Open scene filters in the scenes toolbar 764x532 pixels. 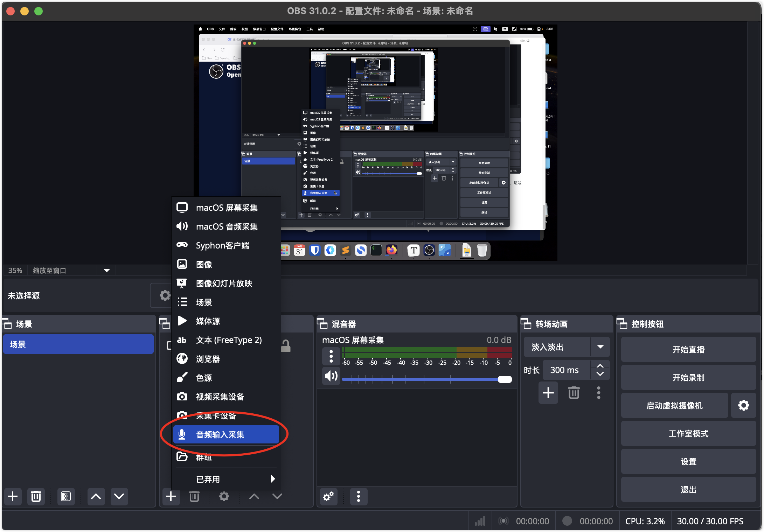66,496
